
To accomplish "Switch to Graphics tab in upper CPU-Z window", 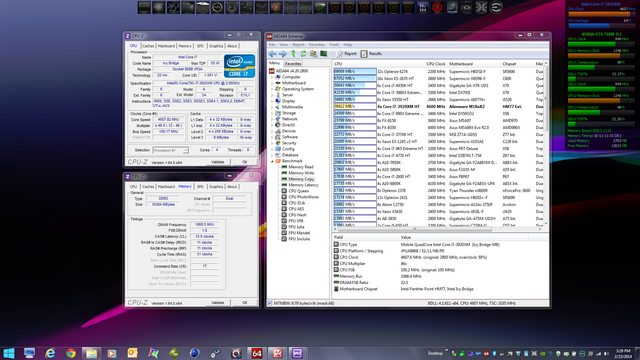I will click(216, 46).
